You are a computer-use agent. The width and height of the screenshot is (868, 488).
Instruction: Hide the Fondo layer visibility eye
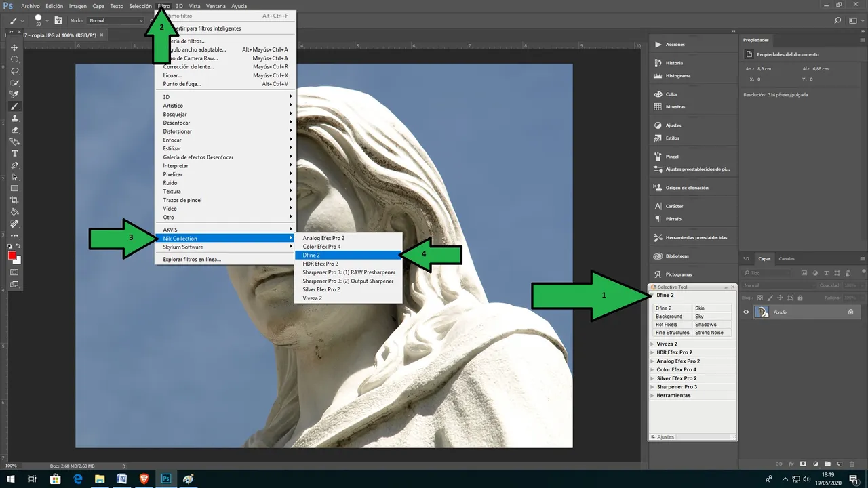pyautogui.click(x=746, y=312)
